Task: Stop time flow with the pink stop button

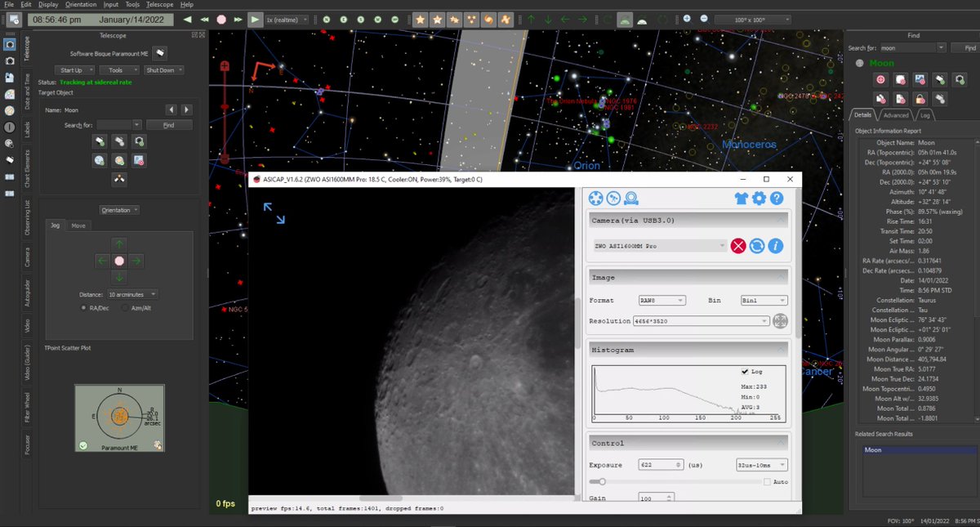Action: coord(221,19)
